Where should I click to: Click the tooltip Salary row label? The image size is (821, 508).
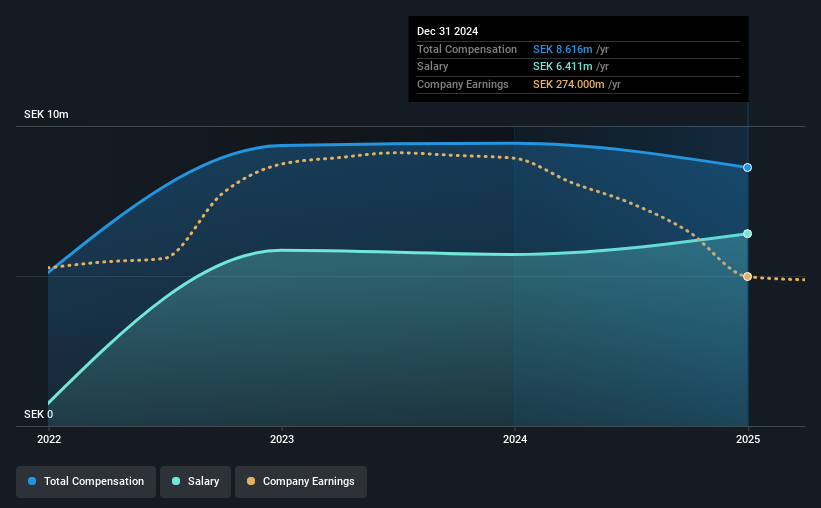(x=432, y=67)
